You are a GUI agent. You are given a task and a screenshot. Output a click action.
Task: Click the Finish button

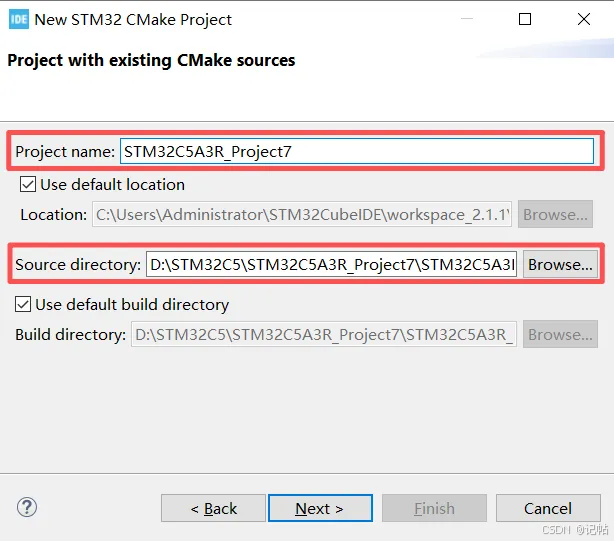coord(434,508)
